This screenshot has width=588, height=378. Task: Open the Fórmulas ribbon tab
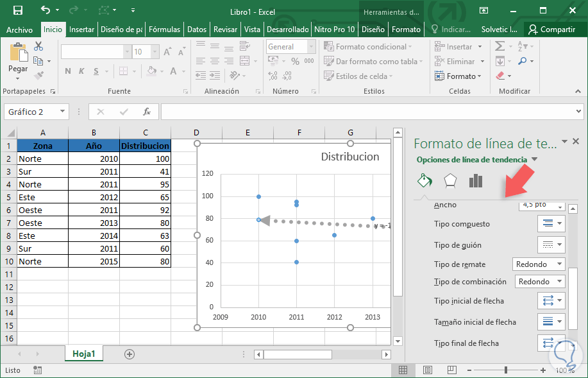(x=164, y=30)
